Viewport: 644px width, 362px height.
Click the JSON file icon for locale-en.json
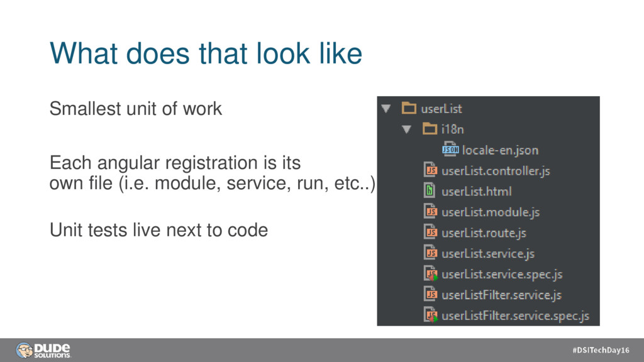[x=450, y=150]
